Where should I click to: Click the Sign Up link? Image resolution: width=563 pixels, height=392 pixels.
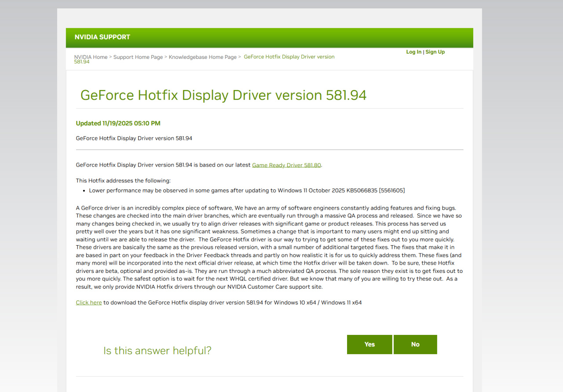coord(435,52)
